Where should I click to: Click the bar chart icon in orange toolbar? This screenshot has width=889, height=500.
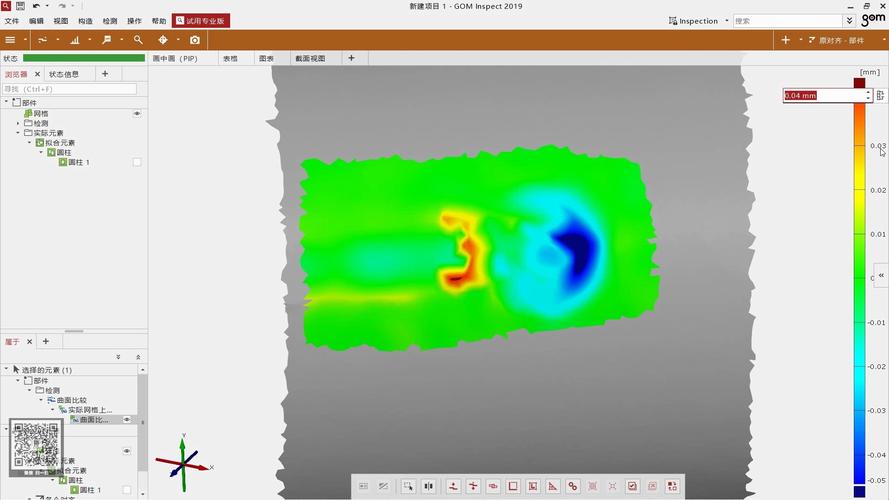coord(74,40)
